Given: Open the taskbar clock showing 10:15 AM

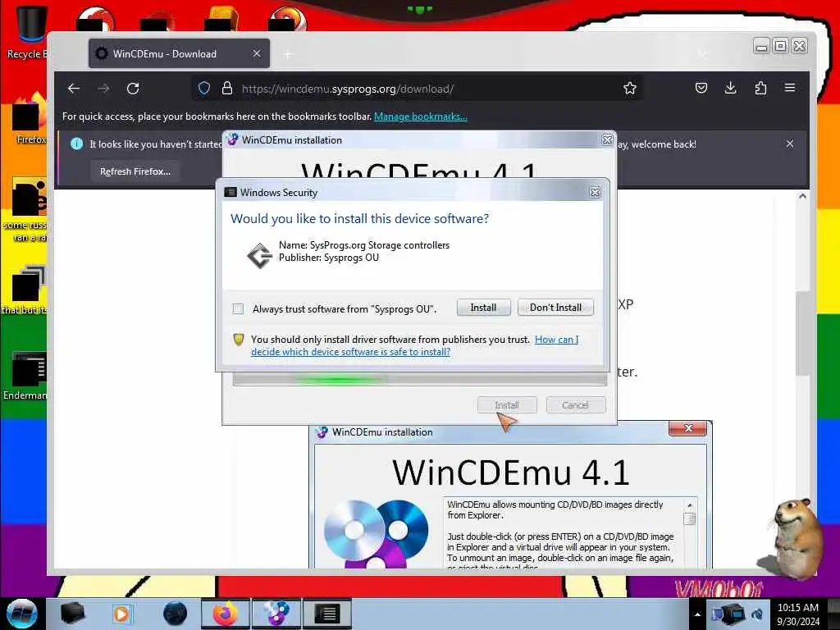Looking at the screenshot, I should (797, 614).
